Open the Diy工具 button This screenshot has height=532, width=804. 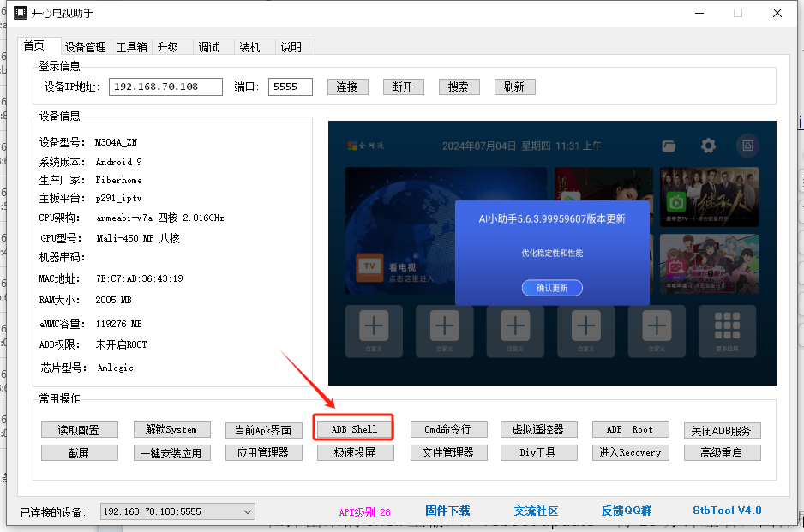pos(539,452)
